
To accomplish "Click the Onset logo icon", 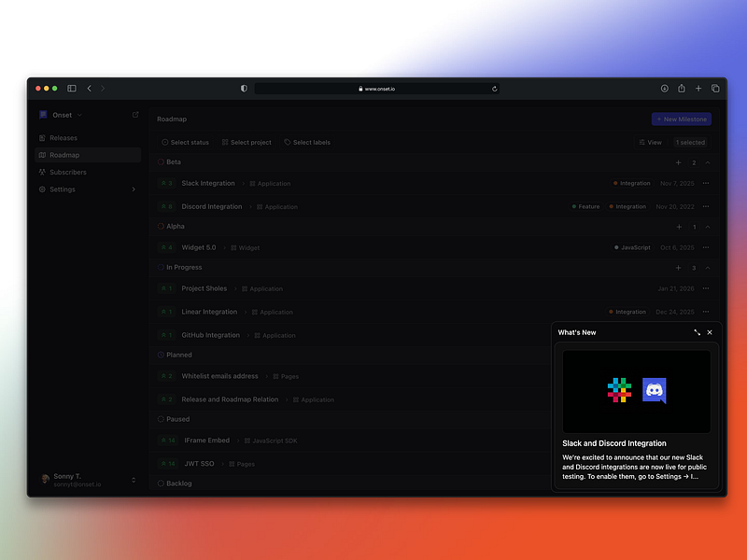I will coord(43,115).
